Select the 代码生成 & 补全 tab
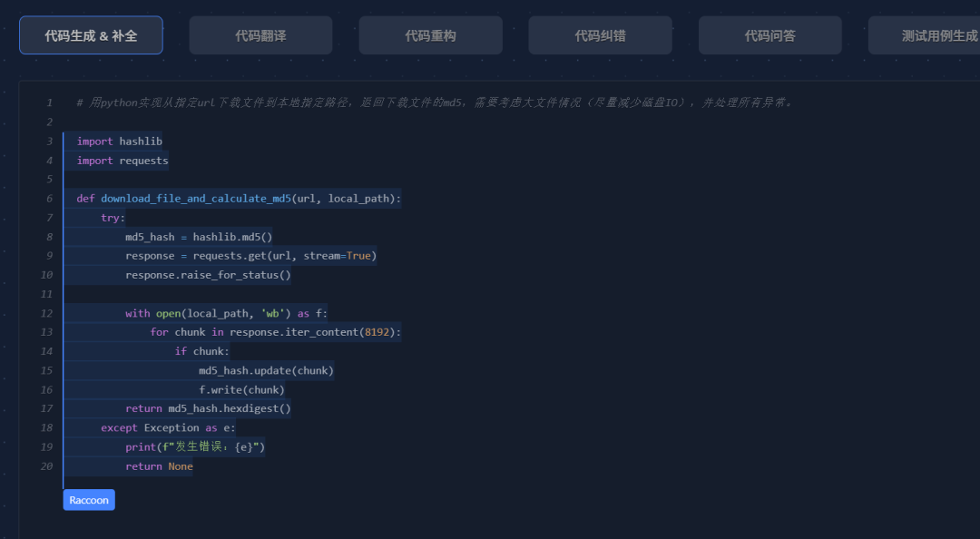The height and width of the screenshot is (539, 980). tap(92, 35)
